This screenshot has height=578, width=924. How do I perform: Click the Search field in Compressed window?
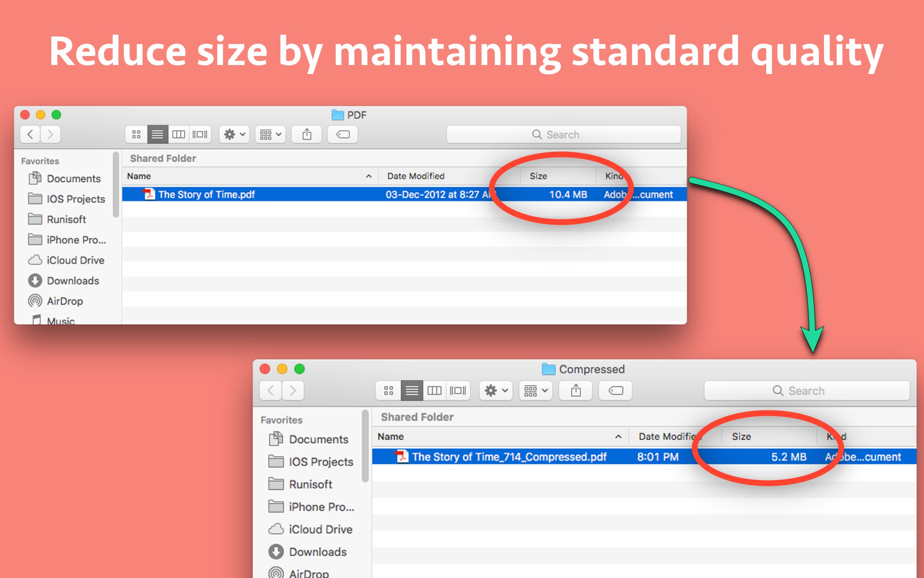pyautogui.click(x=807, y=391)
